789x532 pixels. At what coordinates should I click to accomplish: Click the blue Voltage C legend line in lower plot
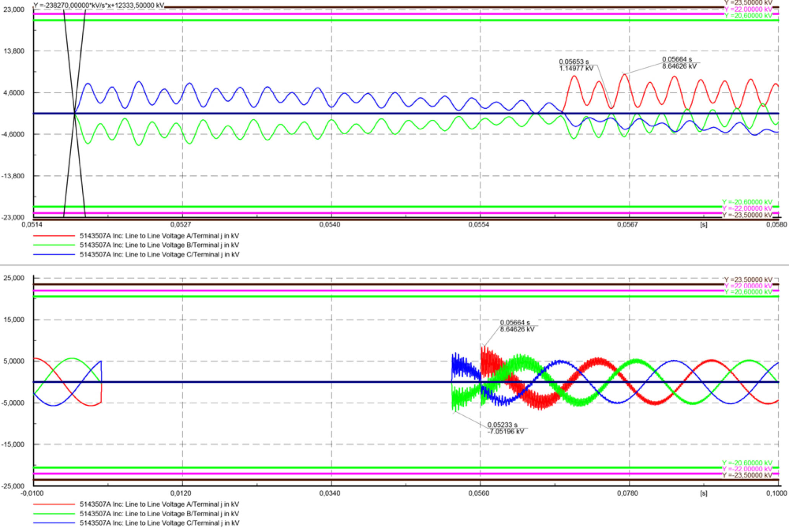[x=54, y=523]
